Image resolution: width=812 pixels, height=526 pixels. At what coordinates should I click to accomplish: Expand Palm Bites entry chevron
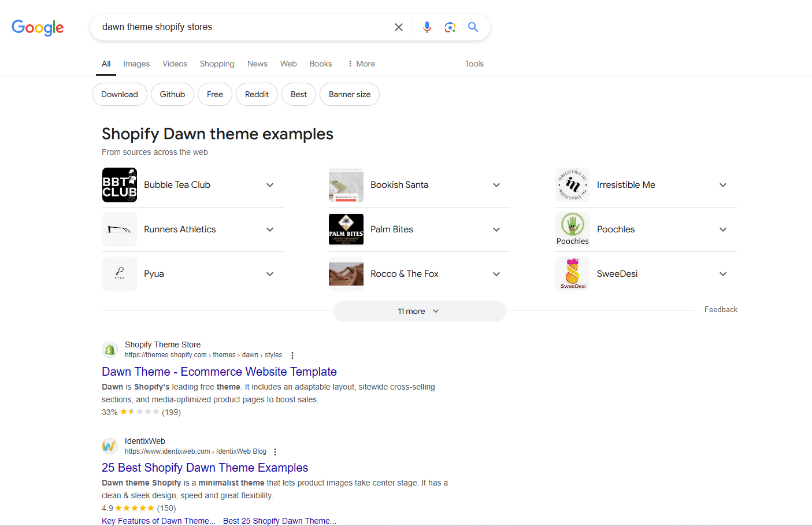(x=496, y=229)
